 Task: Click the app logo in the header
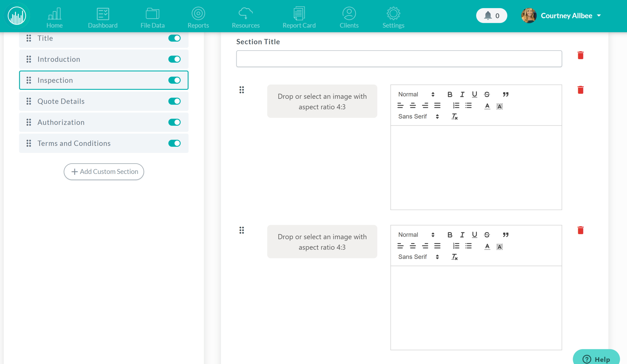pos(17,16)
